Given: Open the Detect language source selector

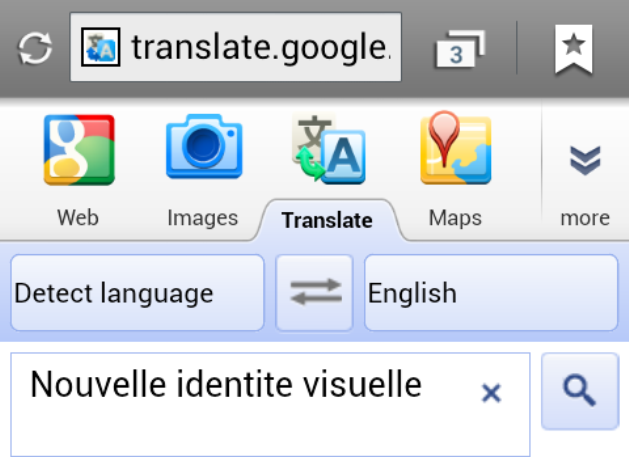Looking at the screenshot, I should [137, 292].
